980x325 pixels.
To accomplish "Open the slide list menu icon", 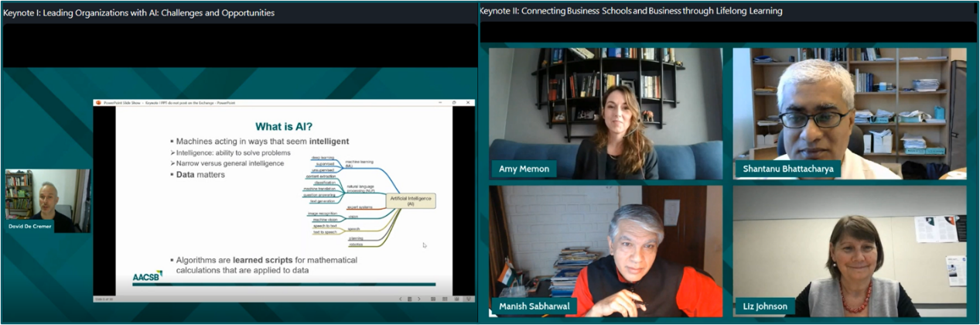I will 409,299.
